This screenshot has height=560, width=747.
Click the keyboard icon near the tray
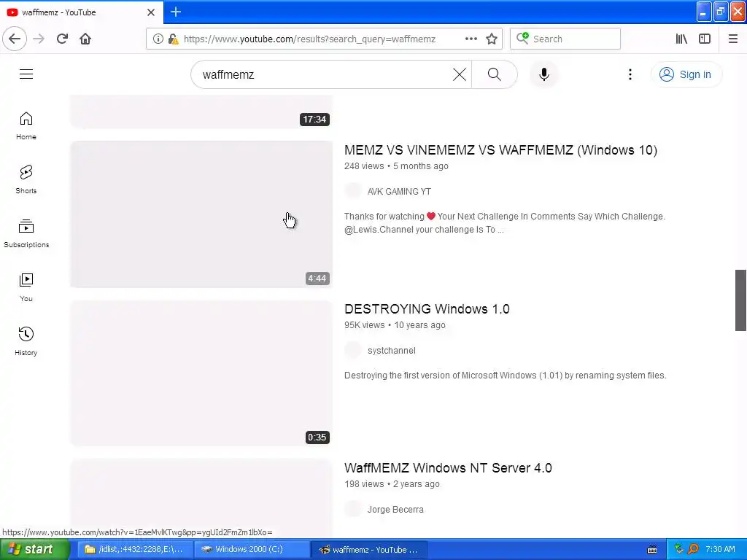[652, 550]
